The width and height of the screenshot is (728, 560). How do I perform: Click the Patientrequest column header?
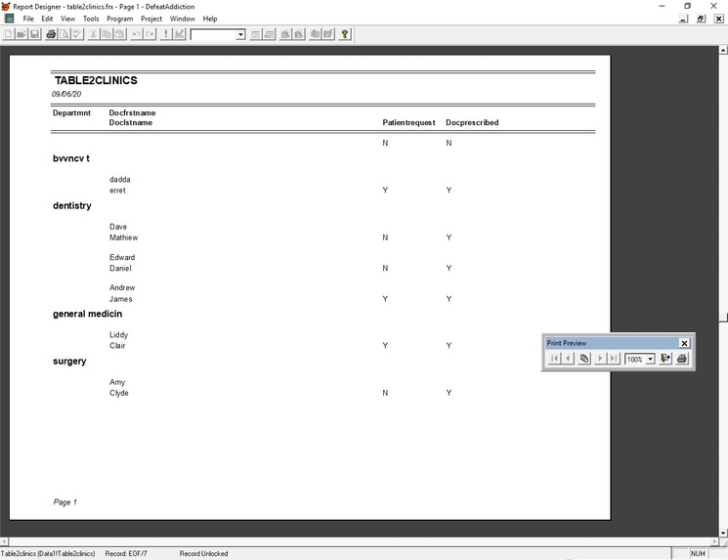coord(409,122)
